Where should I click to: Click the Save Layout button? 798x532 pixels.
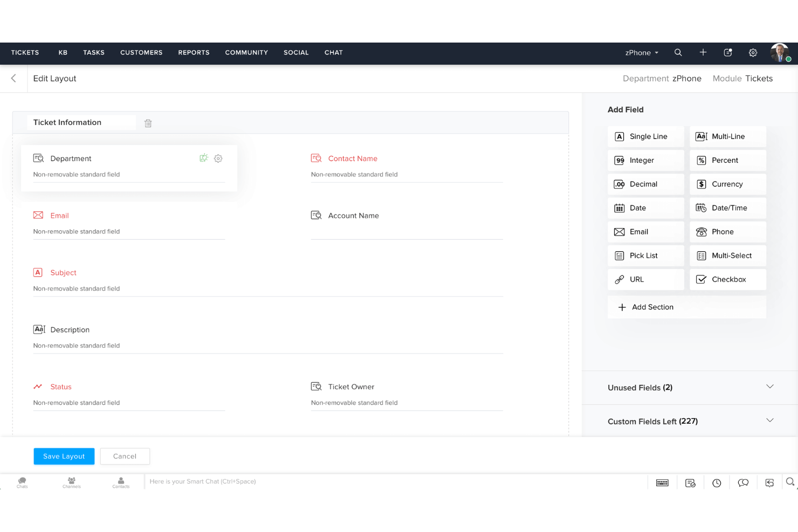[x=64, y=456]
